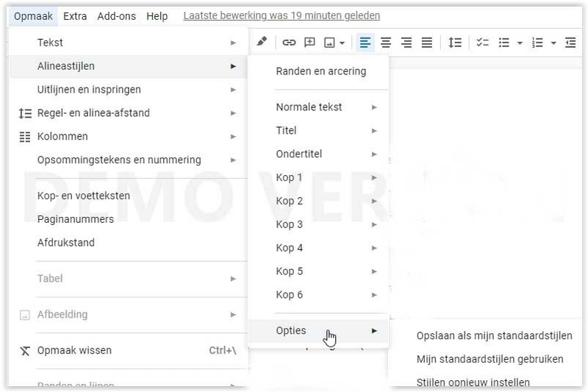Apply numbered list from toolbar
Image resolution: width=588 pixels, height=392 pixels.
tap(537, 43)
